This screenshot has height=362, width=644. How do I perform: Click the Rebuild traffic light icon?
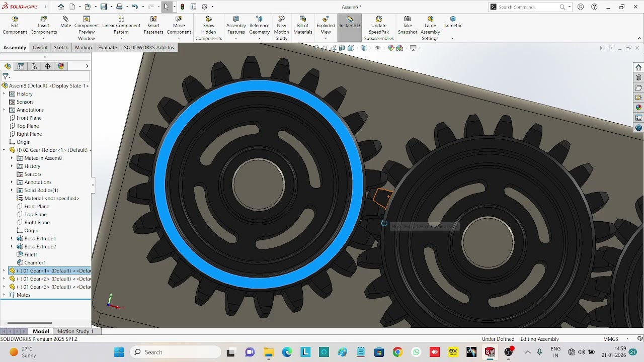(182, 7)
